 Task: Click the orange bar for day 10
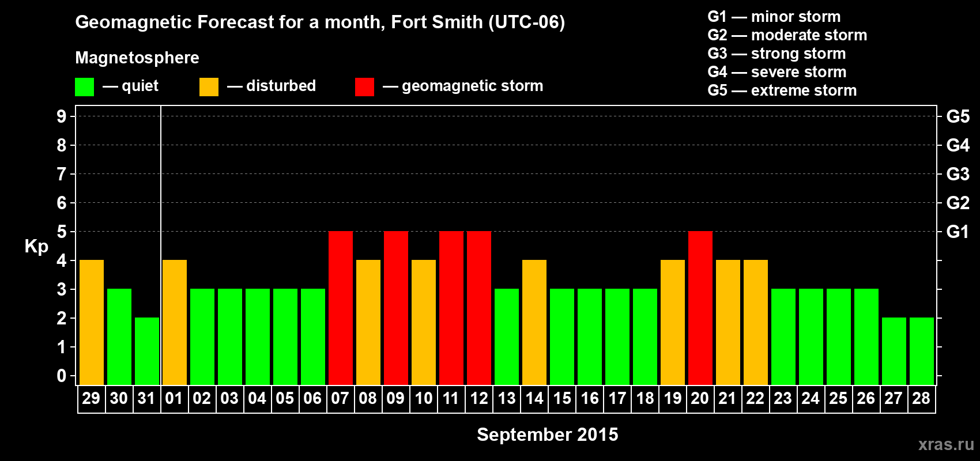pos(424,323)
